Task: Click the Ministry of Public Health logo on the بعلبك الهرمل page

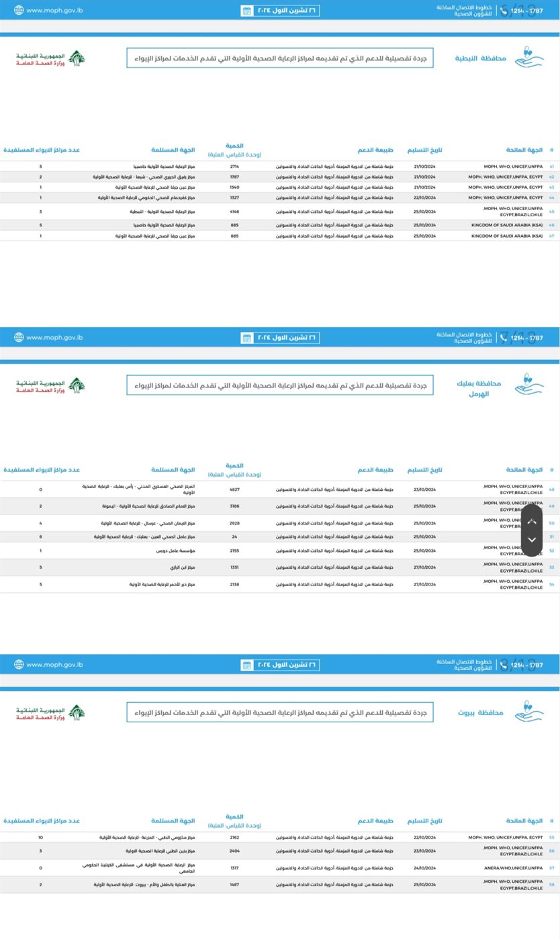Action: pyautogui.click(x=51, y=385)
